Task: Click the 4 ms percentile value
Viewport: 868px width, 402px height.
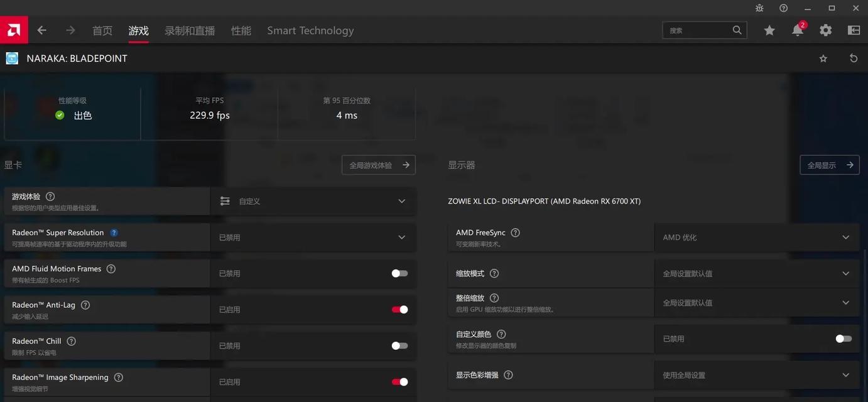Action: click(x=347, y=116)
